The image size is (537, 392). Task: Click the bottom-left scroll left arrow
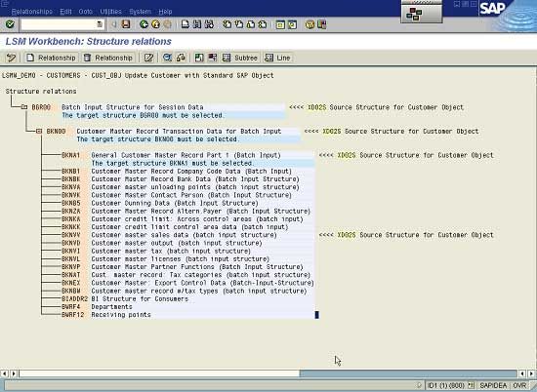tap(4, 373)
